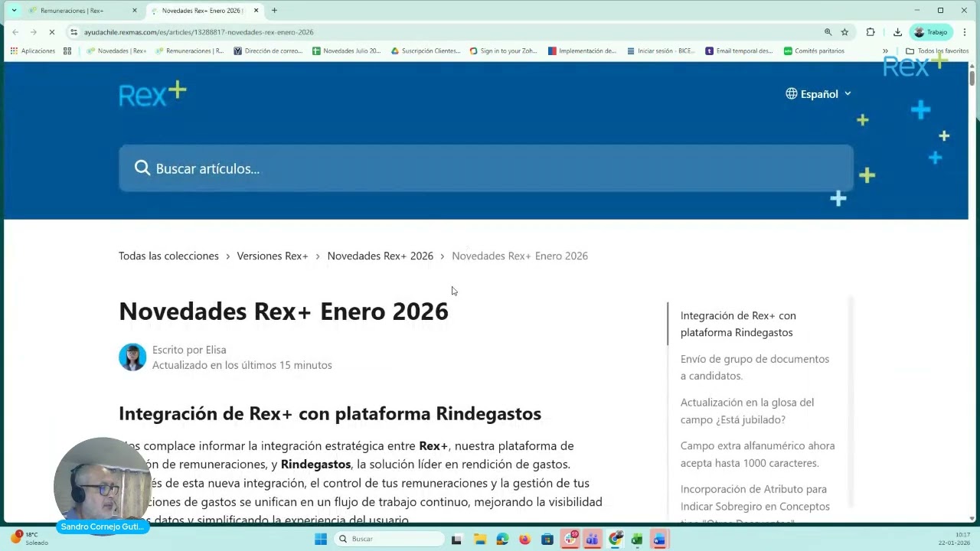Open the Español language dropdown
Screen dimensions: 980x551
pyautogui.click(x=818, y=94)
